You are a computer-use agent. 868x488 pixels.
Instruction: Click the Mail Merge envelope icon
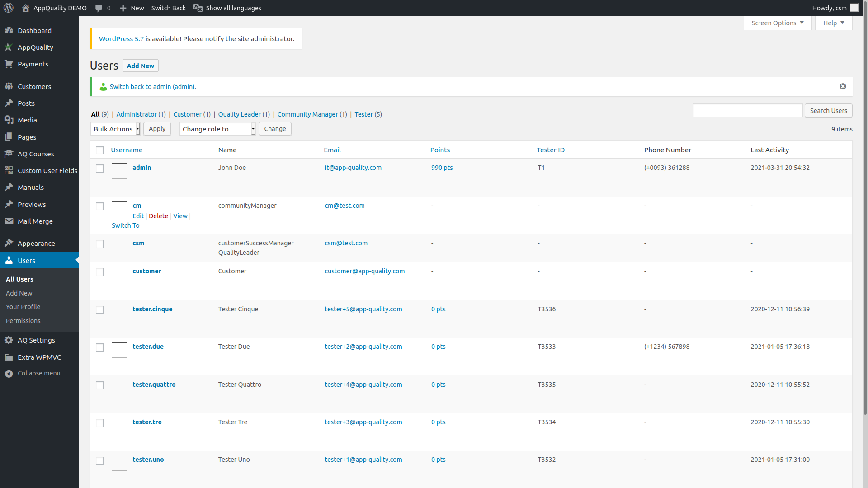click(9, 221)
